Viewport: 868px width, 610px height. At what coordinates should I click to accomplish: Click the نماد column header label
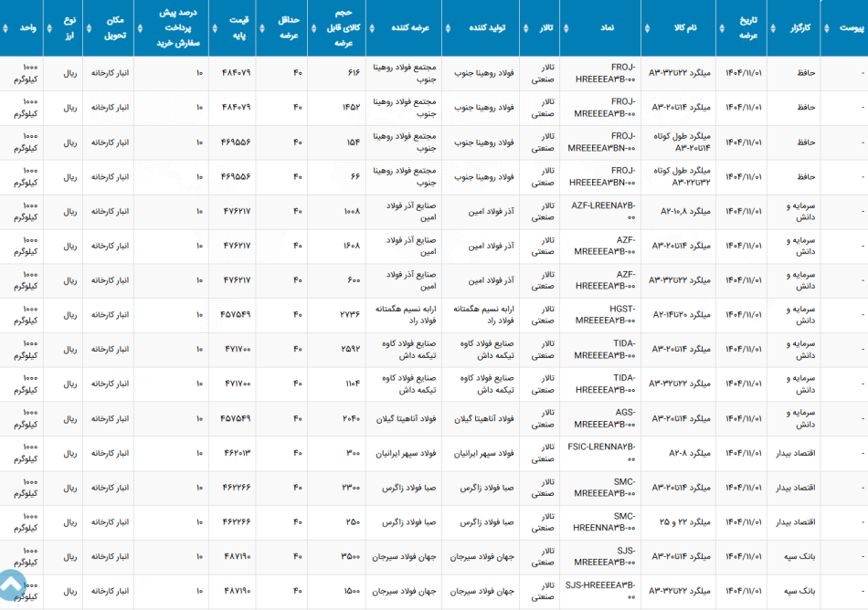coord(608,27)
